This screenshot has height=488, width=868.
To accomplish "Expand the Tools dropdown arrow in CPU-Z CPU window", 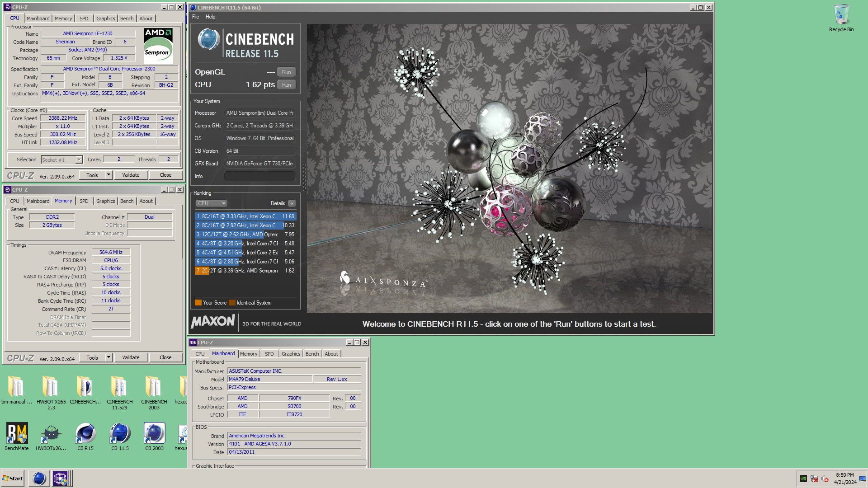I will click(108, 175).
